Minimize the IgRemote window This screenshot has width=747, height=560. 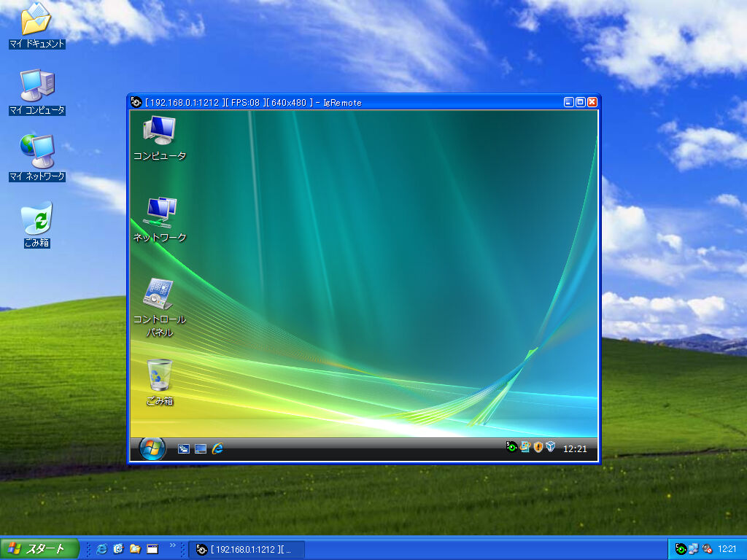coord(569,102)
